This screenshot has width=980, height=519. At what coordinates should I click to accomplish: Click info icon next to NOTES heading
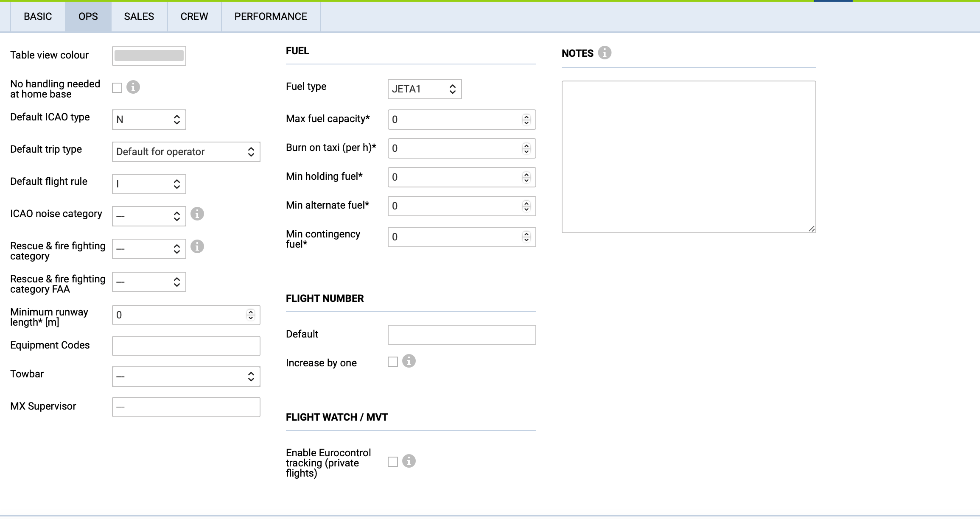(605, 53)
